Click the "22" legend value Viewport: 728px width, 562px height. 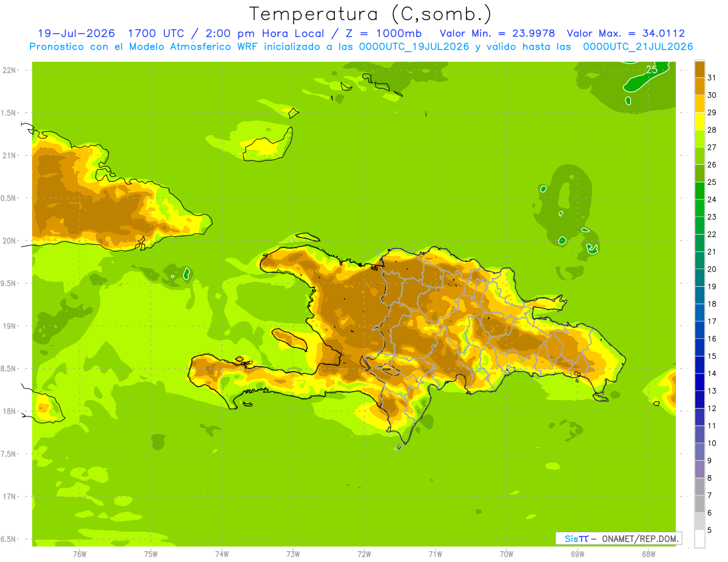(x=712, y=234)
